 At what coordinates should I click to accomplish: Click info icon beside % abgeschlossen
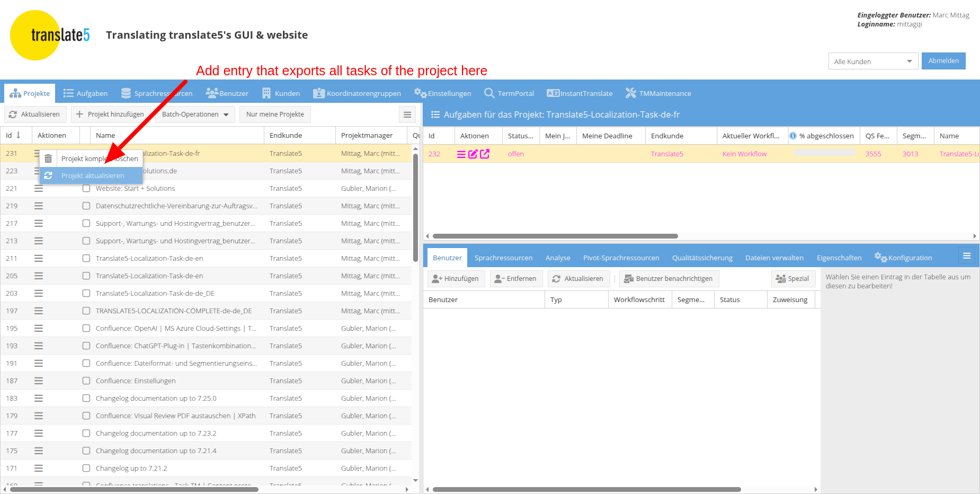793,136
